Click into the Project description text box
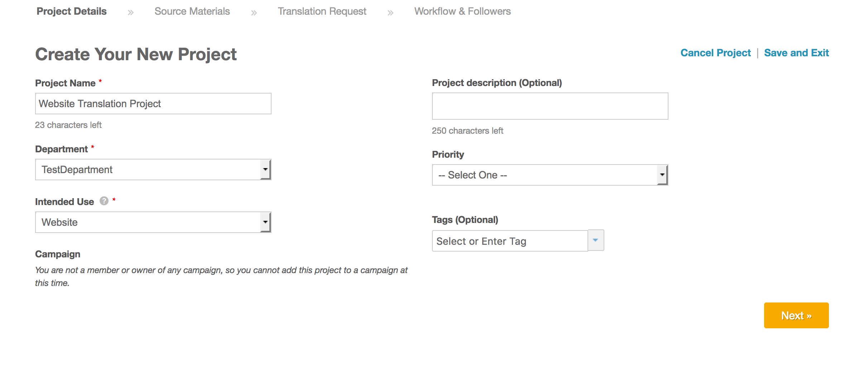The image size is (868, 367). coord(550,106)
